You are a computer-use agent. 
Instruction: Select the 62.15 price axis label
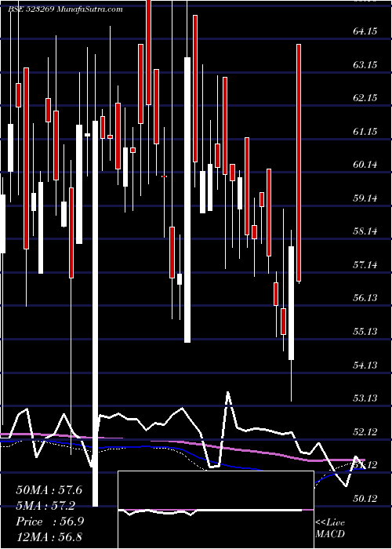click(x=365, y=98)
